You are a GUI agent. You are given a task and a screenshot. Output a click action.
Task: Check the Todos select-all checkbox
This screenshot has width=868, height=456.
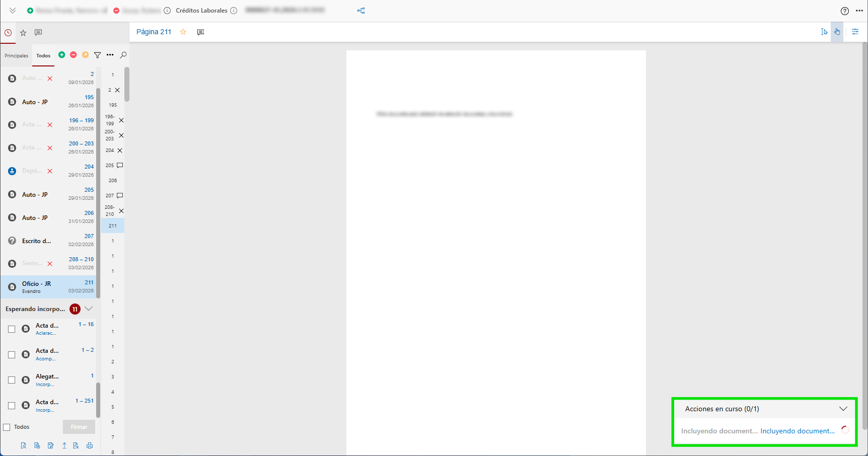7,427
